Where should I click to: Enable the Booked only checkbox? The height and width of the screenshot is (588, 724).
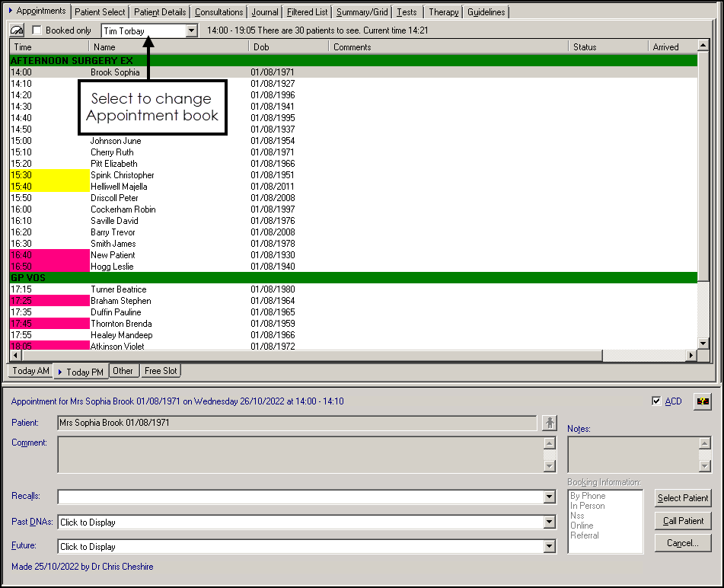click(37, 30)
